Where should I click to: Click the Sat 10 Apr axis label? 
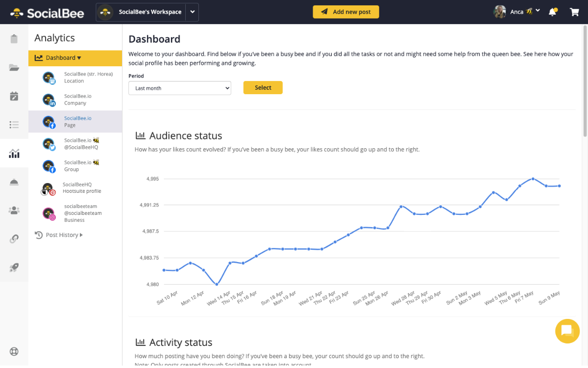click(167, 298)
